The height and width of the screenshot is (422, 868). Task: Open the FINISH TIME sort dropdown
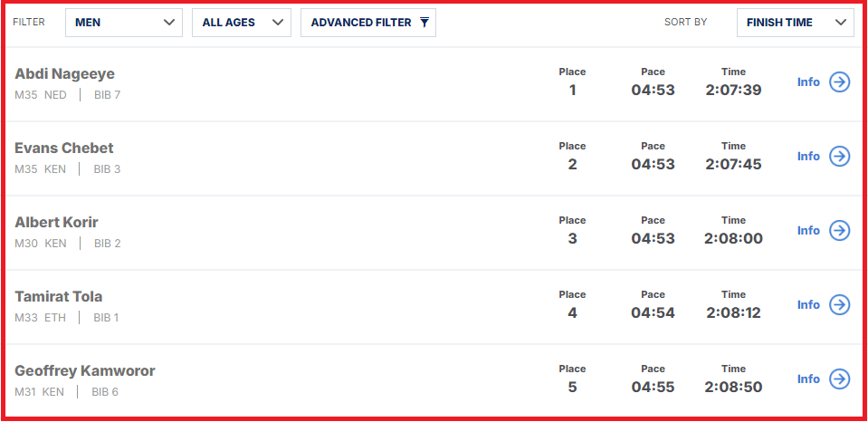[795, 23]
